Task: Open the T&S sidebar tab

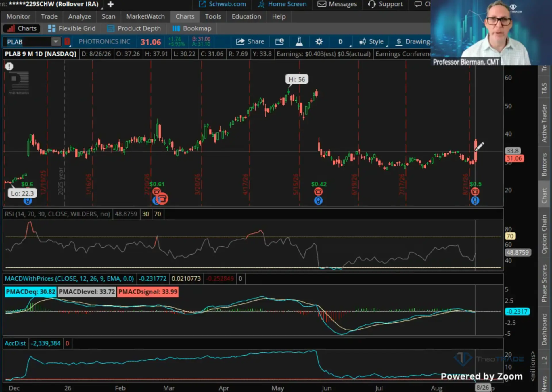Action: click(544, 88)
